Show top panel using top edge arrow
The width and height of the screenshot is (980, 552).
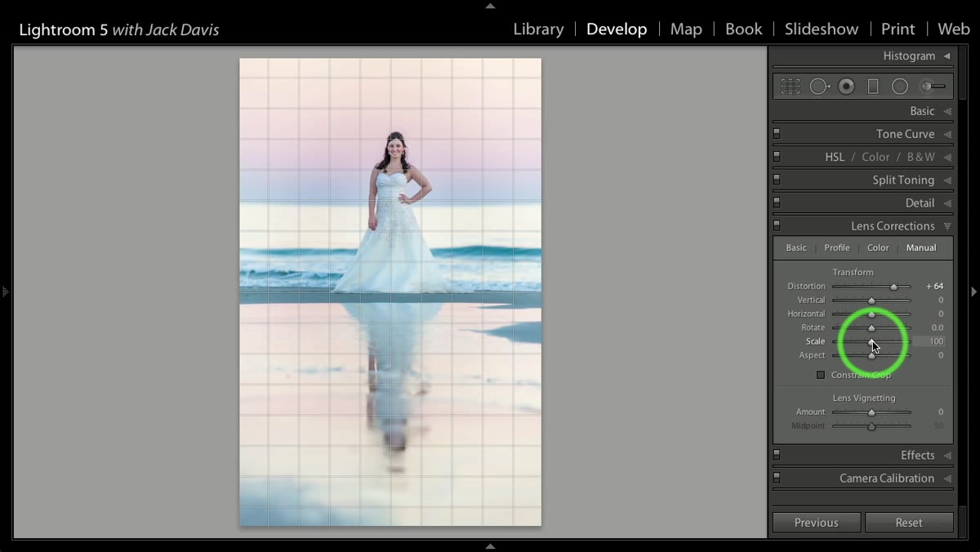click(490, 6)
